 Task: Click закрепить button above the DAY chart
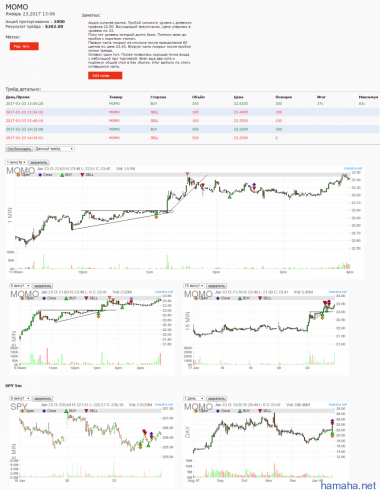point(216,398)
